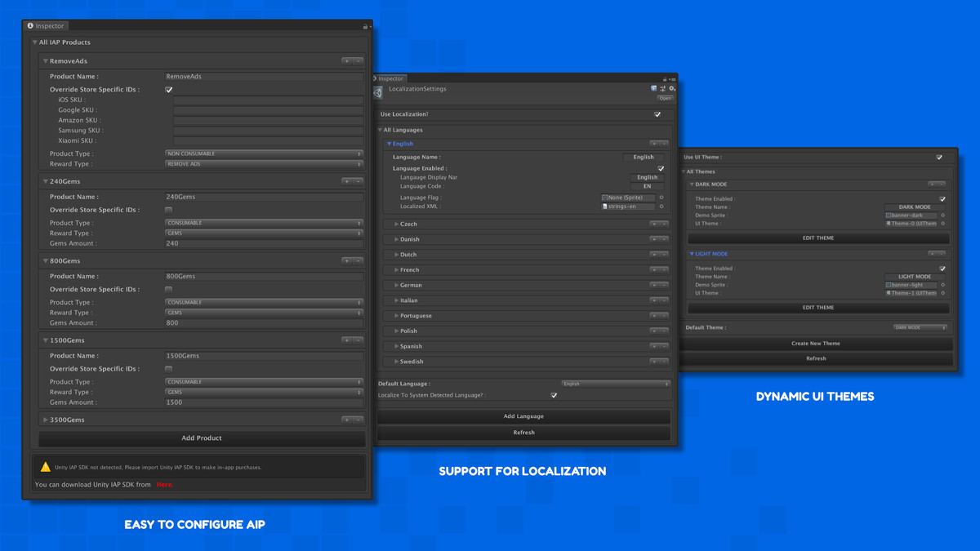This screenshot has width=980, height=551.
Task: Click the lock icon in the Localization Inspector window
Action: [x=666, y=79]
